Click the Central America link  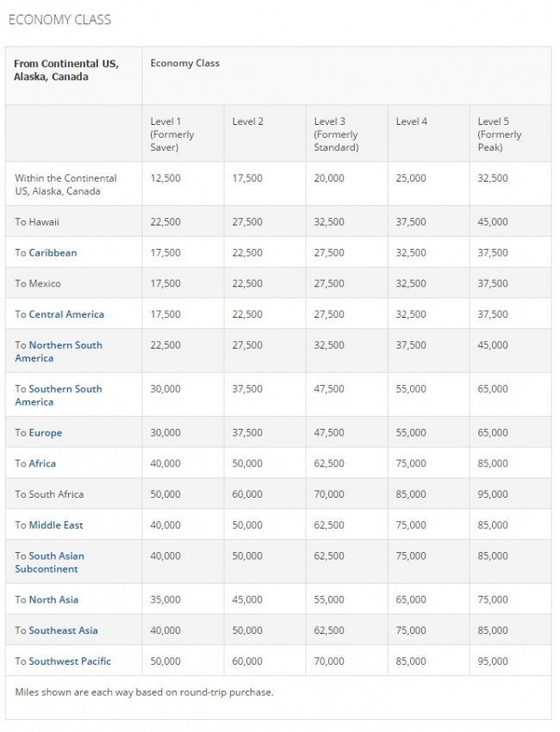tap(66, 314)
